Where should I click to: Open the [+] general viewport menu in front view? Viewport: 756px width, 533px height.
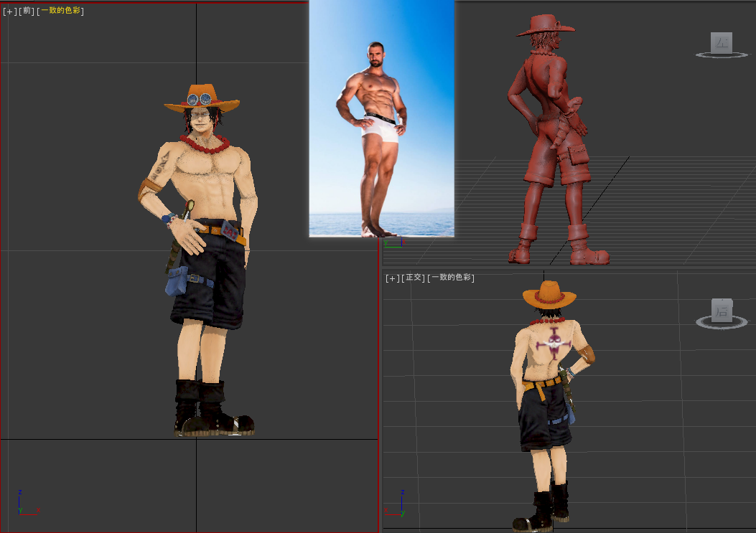click(x=8, y=10)
